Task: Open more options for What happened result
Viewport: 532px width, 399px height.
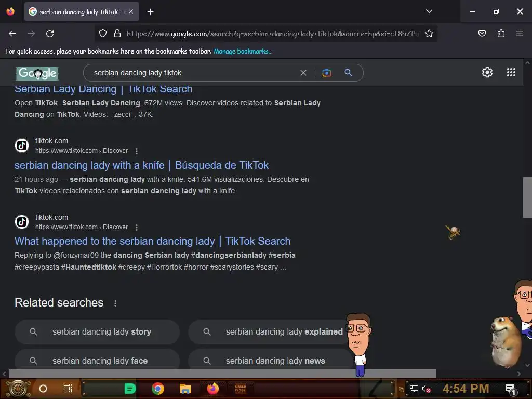Action: (x=137, y=228)
